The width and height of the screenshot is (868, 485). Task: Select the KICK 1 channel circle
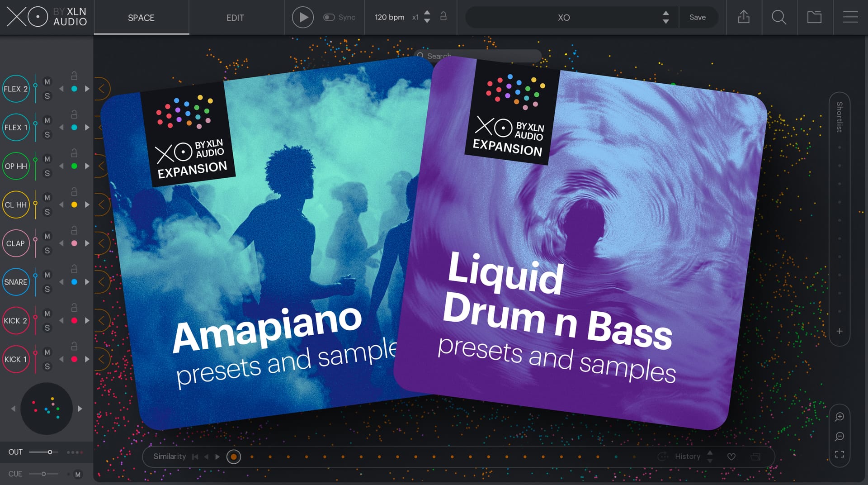click(16, 359)
